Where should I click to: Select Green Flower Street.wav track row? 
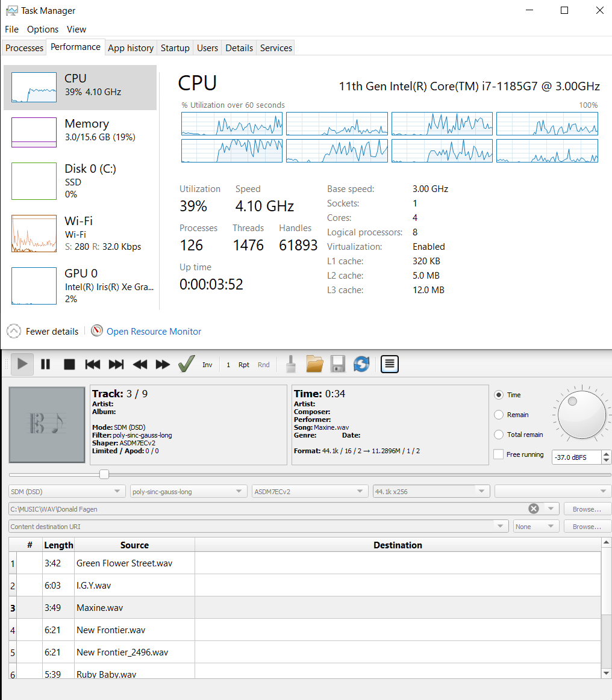[305, 563]
